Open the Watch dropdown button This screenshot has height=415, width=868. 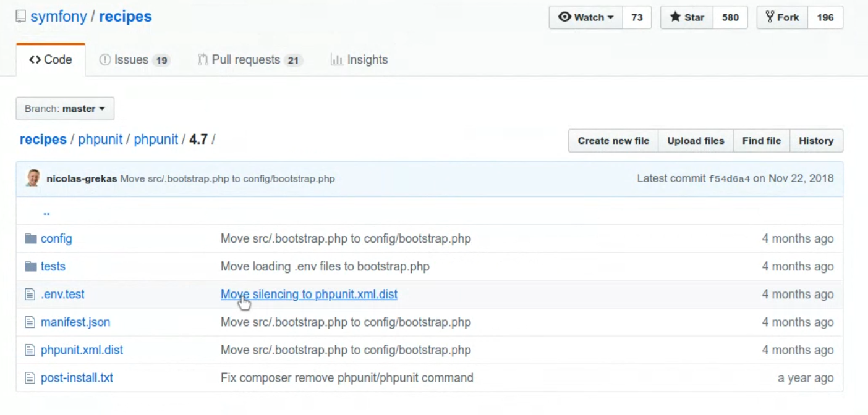(x=585, y=17)
